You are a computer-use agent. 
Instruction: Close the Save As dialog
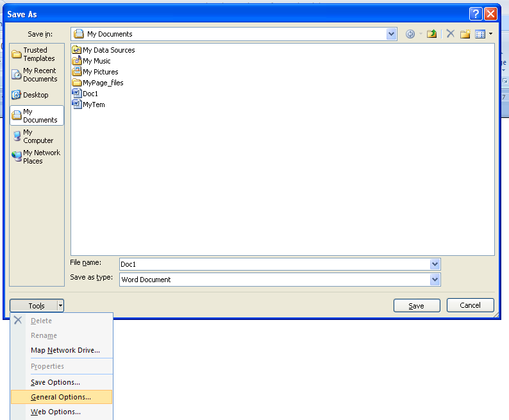click(x=490, y=14)
